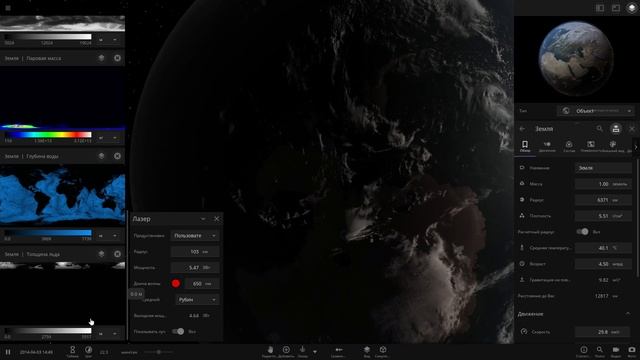This screenshot has width=640, height=360.
Task: Click the laser radius field 103
Action: 195,251
